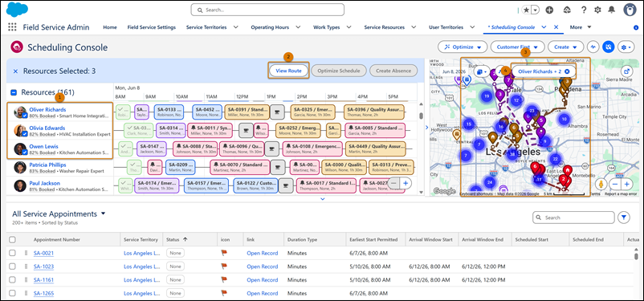Open Street View pegman on map

coord(601,184)
